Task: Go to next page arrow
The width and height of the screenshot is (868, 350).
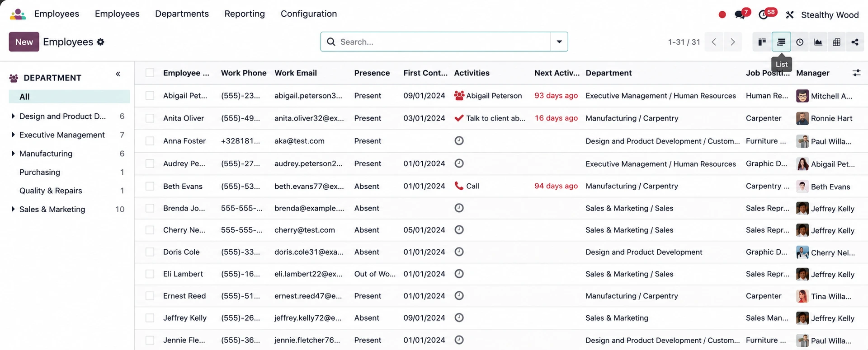Action: pos(732,42)
